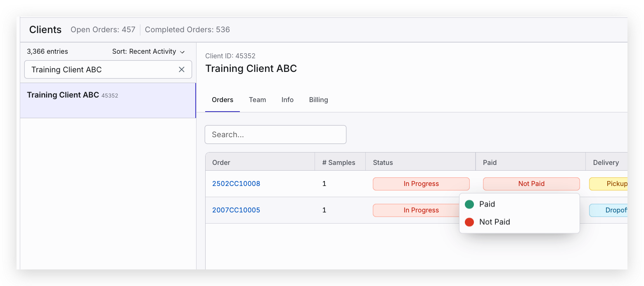Click the client search field containing Training Client ABC

[x=108, y=69]
